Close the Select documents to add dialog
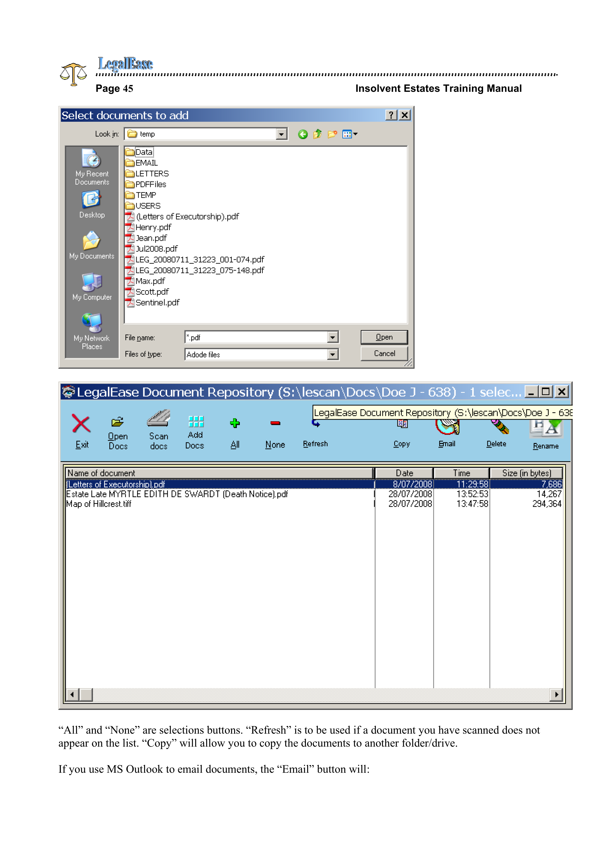This screenshot has height=868, width=614. (x=405, y=115)
